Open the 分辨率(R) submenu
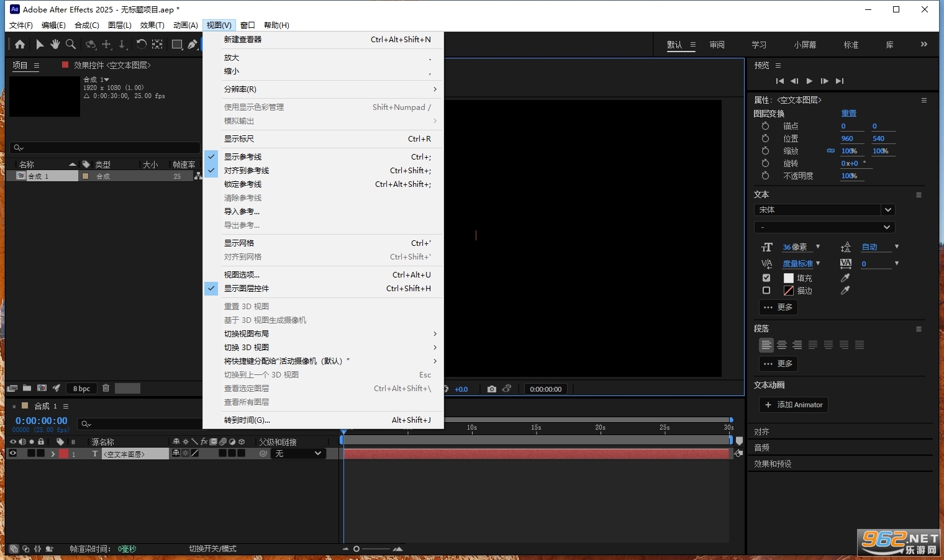This screenshot has height=560, width=944. point(323,89)
